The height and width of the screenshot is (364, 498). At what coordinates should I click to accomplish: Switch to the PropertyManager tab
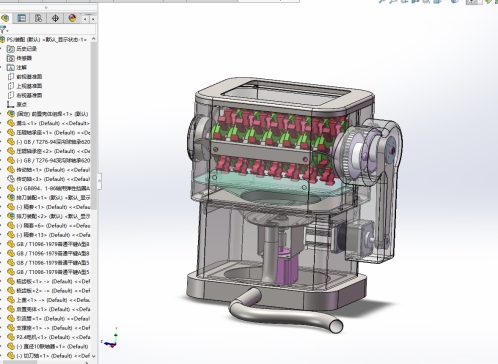tap(22, 18)
